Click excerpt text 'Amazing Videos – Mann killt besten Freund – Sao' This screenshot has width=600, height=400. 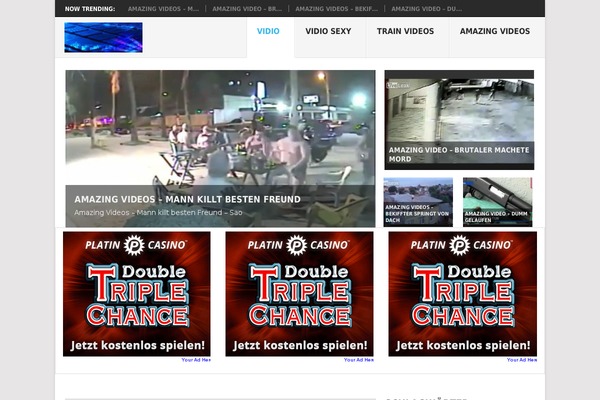(158, 212)
